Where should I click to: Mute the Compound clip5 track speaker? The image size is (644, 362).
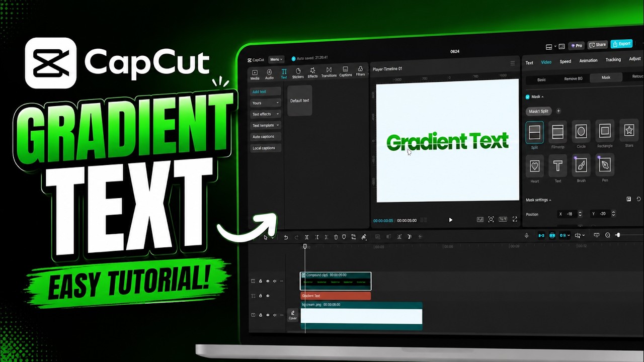click(275, 281)
